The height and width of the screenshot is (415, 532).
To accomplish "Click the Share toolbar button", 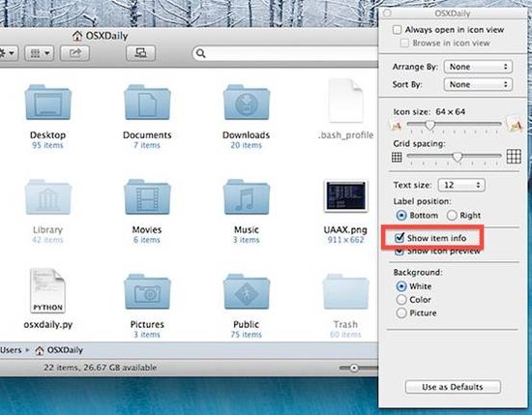I will 74,53.
